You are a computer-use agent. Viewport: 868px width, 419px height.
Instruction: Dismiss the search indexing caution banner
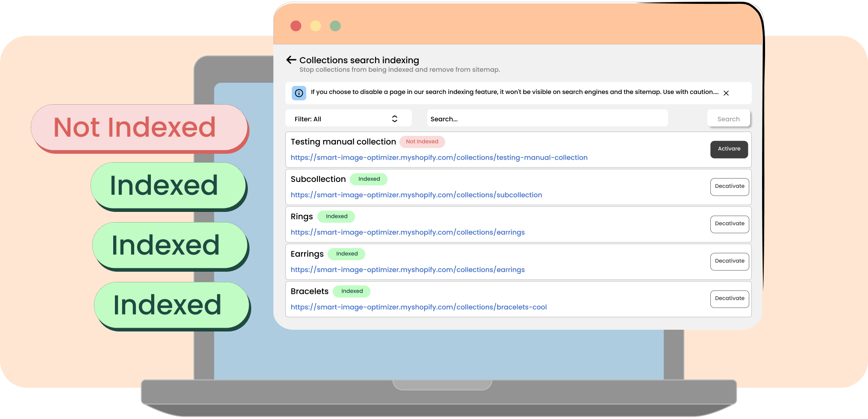click(x=726, y=93)
